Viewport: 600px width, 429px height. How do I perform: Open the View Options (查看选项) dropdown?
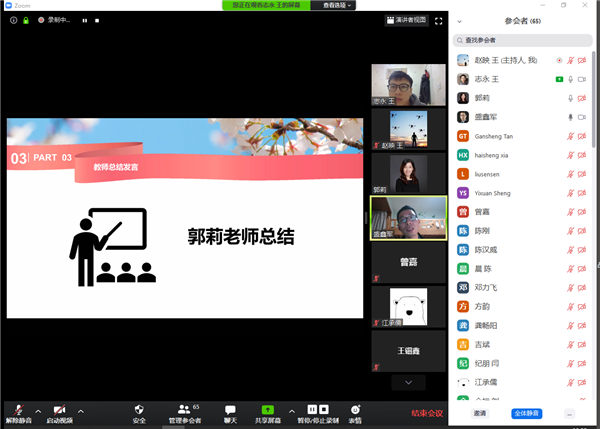pyautogui.click(x=338, y=5)
